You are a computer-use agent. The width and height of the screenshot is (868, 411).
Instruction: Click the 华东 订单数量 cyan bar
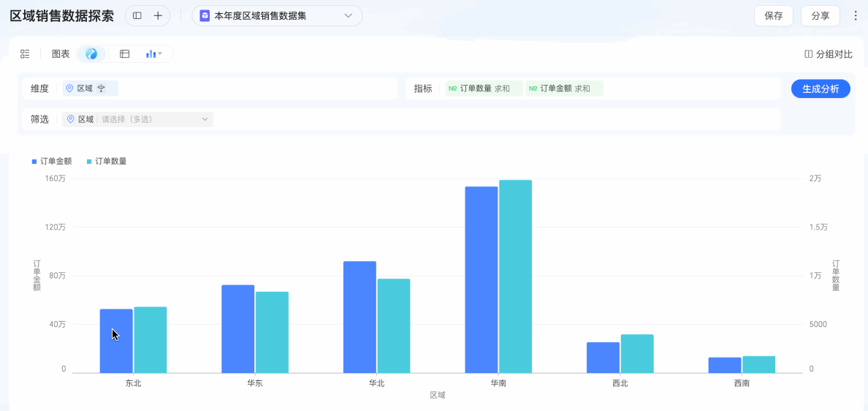[x=272, y=332]
